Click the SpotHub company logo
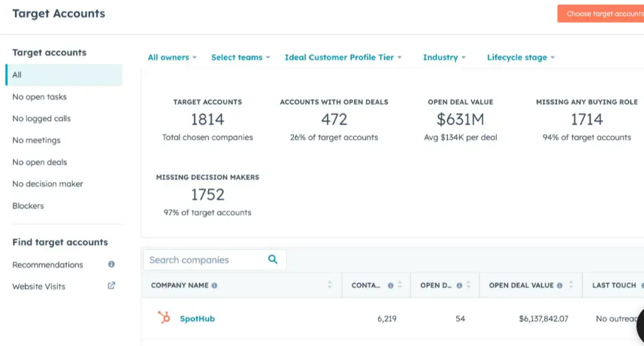644x346 pixels. pyautogui.click(x=164, y=317)
